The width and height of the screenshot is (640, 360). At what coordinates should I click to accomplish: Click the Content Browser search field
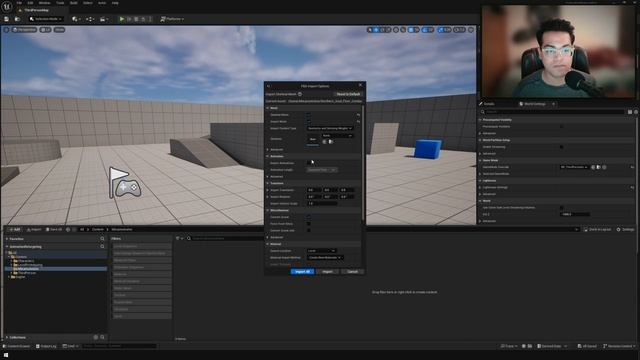[x=225, y=238]
